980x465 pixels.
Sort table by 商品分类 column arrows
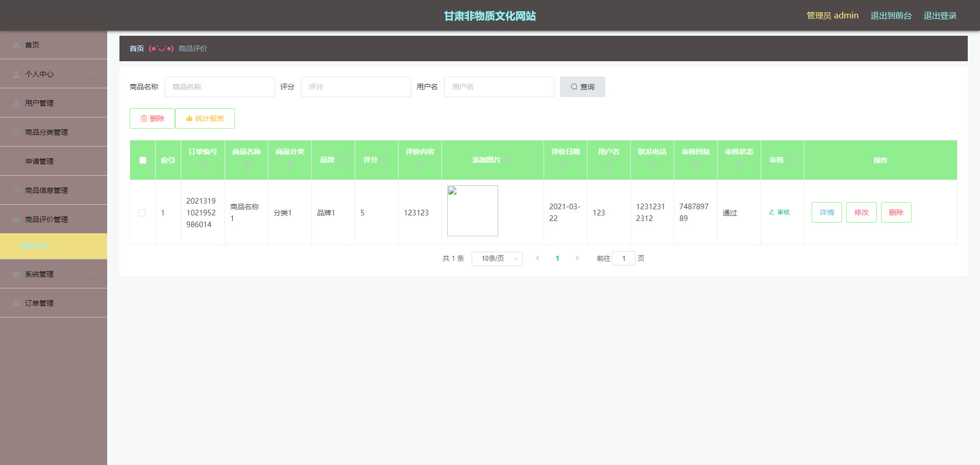coord(289,165)
